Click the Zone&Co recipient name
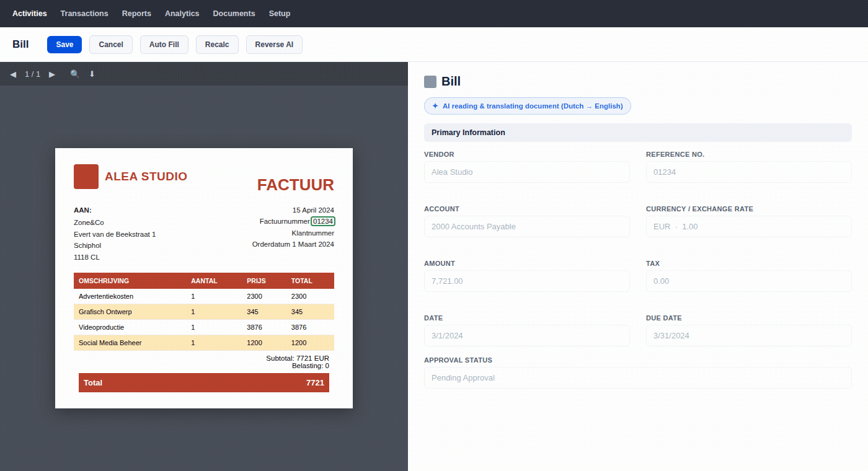Viewport: 868px width, 471px height. (x=89, y=222)
